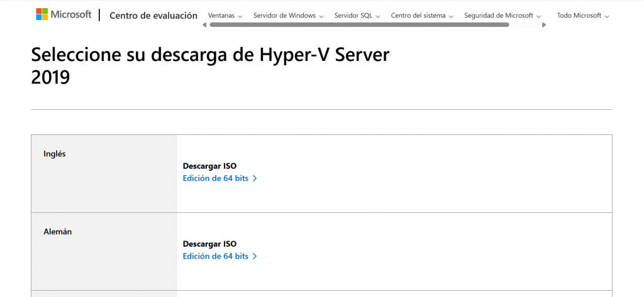Click right arrow of nav scrollbar

[x=544, y=25]
